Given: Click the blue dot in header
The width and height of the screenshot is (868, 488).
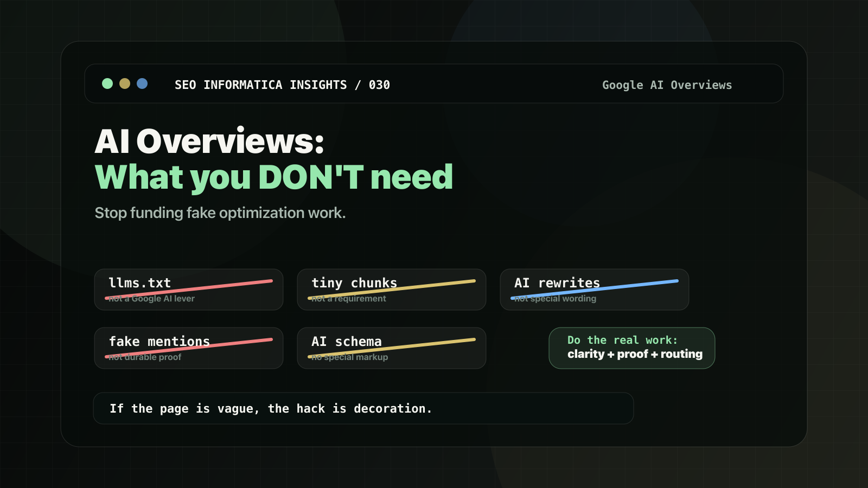Looking at the screenshot, I should click(x=142, y=84).
